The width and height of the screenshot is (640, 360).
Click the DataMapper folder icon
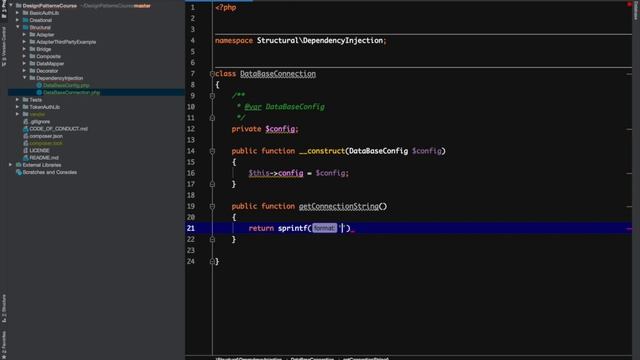tap(33, 64)
